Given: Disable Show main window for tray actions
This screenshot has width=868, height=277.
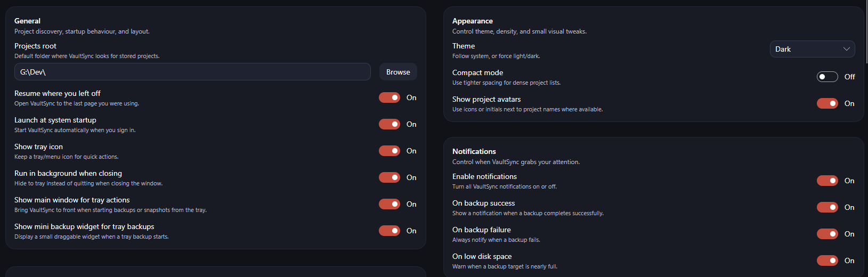Looking at the screenshot, I should 390,204.
